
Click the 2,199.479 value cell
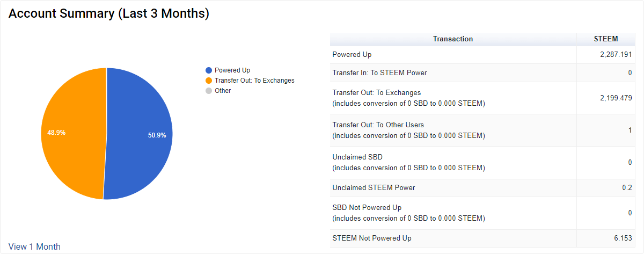point(616,98)
